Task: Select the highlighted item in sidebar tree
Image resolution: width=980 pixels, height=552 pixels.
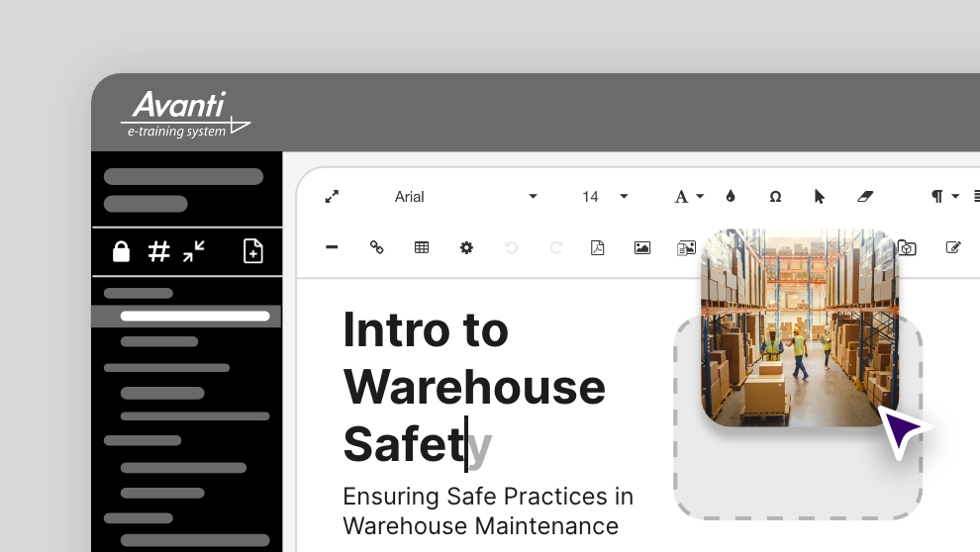Action: (194, 317)
